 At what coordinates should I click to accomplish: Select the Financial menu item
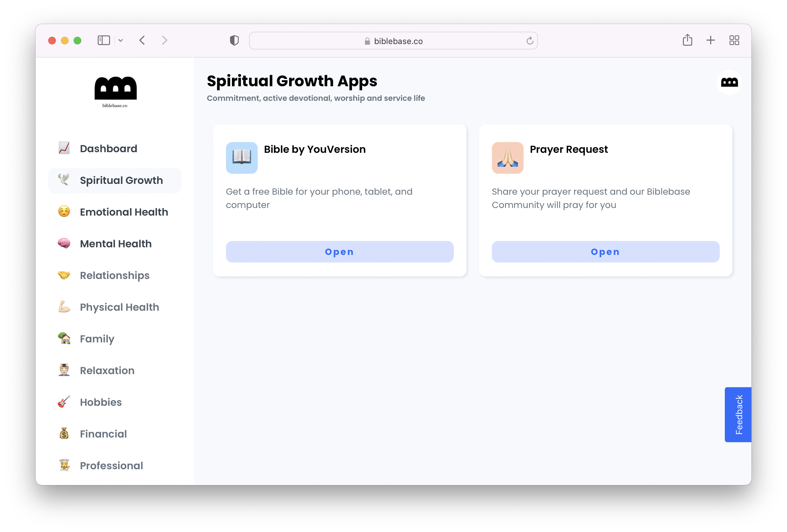pos(103,434)
